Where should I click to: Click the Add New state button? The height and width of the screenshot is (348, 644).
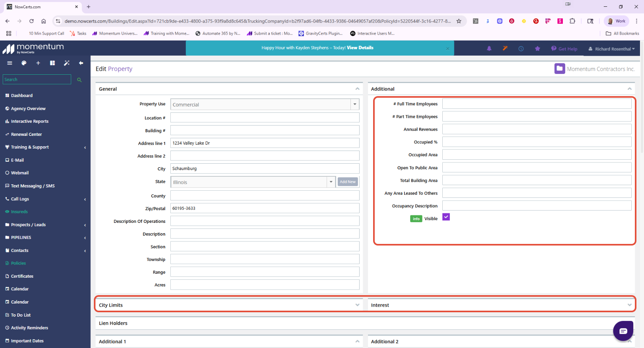pos(348,182)
